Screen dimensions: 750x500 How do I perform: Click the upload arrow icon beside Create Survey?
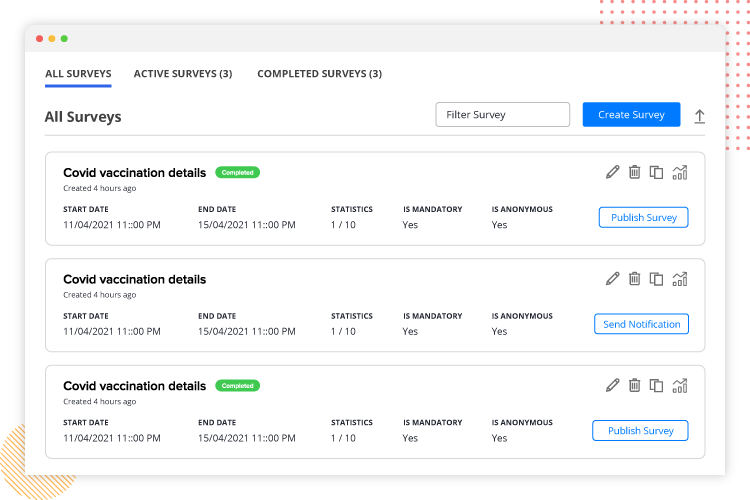tap(700, 116)
